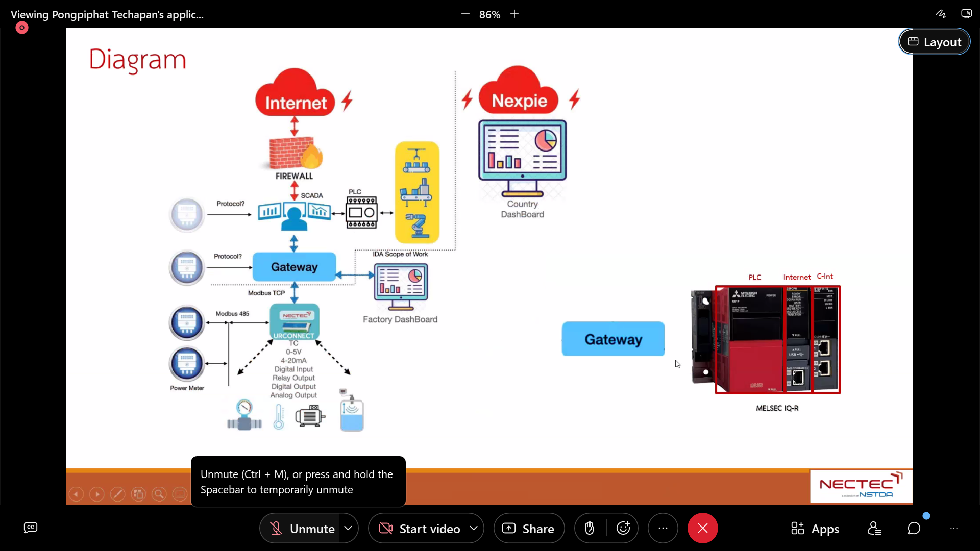Zoom in with the plus button
The image size is (980, 551).
(x=514, y=14)
